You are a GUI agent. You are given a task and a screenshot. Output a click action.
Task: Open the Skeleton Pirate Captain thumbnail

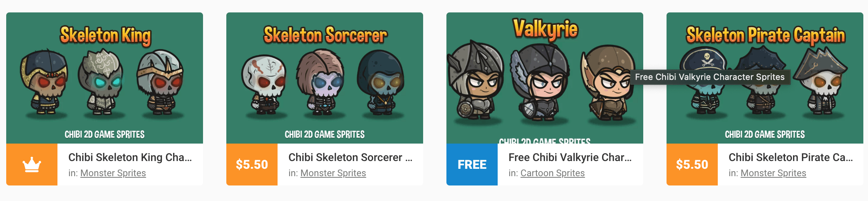pyautogui.click(x=765, y=78)
